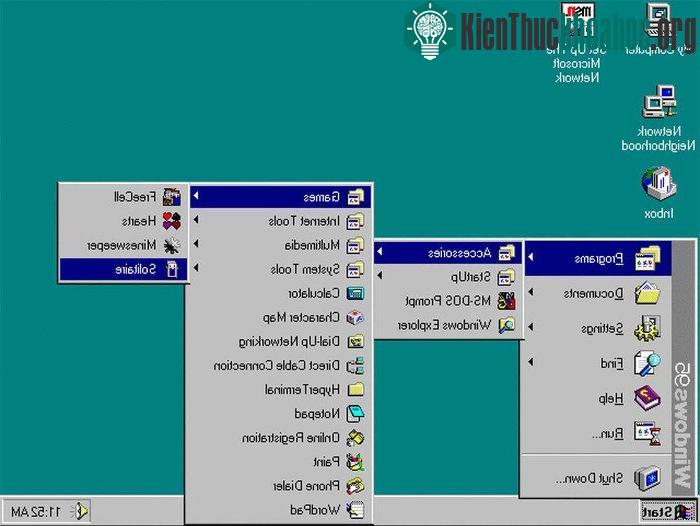Click the Programs folder icon
Viewport: 700px width, 526px height.
(x=647, y=259)
